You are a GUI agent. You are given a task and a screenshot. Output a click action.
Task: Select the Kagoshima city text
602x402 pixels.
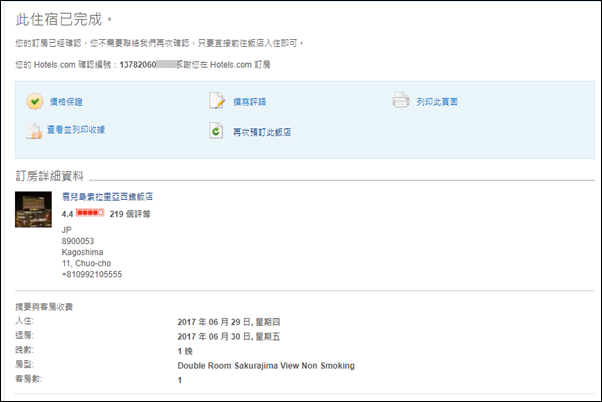click(82, 252)
